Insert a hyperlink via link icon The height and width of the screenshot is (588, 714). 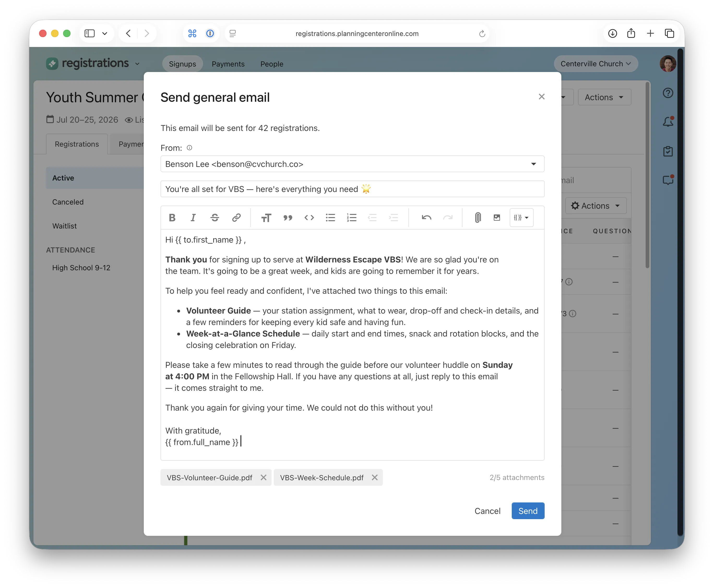(x=236, y=218)
